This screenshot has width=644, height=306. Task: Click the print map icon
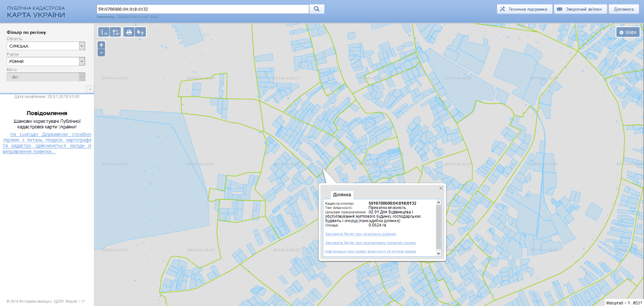point(129,32)
